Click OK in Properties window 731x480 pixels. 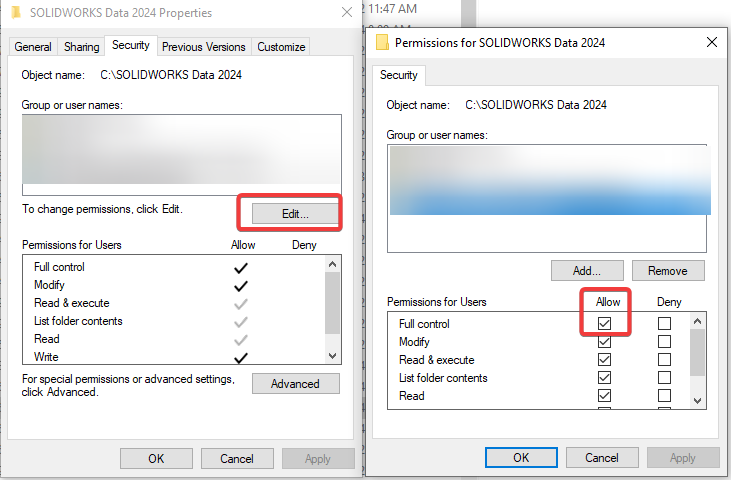pos(156,459)
